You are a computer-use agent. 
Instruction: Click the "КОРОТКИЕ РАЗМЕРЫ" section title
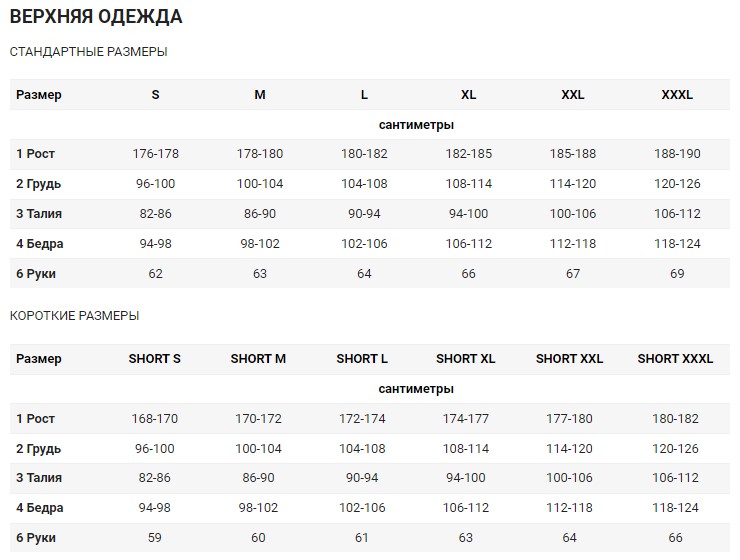coord(74,316)
